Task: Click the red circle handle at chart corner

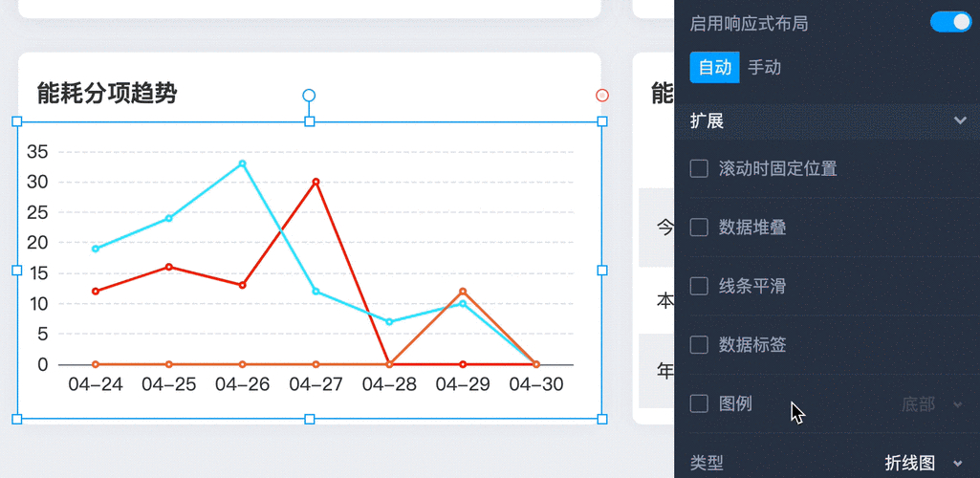Action: pyautogui.click(x=602, y=96)
